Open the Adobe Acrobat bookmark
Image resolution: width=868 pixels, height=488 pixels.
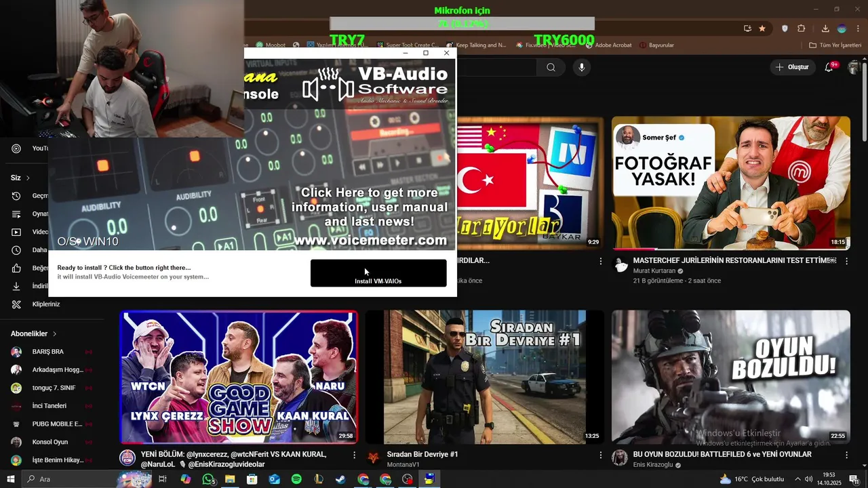[608, 45]
